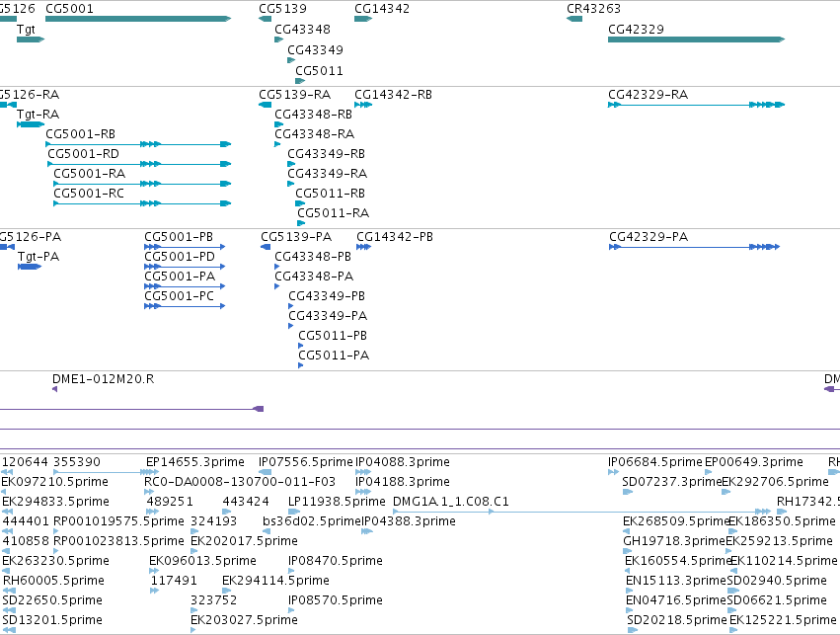The image size is (840, 635).
Task: Click the RH60005.5prime EST label
Action: pos(53,581)
